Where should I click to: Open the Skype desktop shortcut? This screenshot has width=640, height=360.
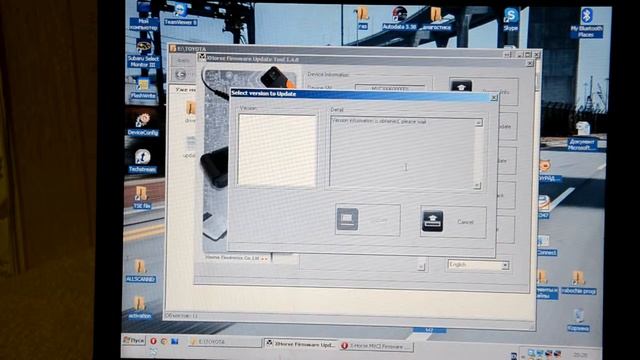(510, 20)
